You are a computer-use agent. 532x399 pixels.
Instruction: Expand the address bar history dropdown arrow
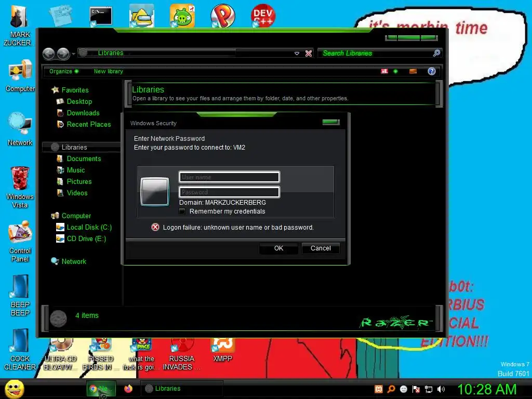click(297, 54)
